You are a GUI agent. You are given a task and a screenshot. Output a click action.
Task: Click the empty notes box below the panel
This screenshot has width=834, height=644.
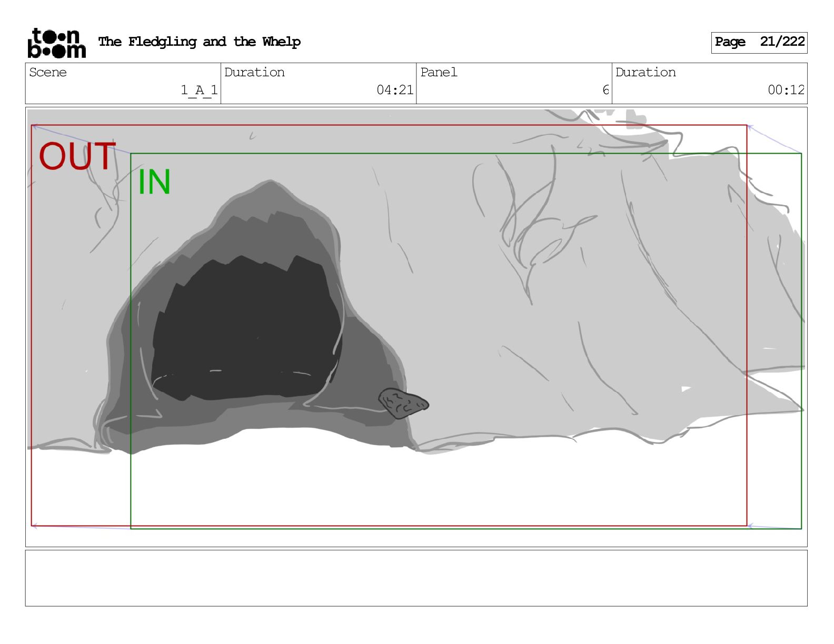tap(416, 578)
